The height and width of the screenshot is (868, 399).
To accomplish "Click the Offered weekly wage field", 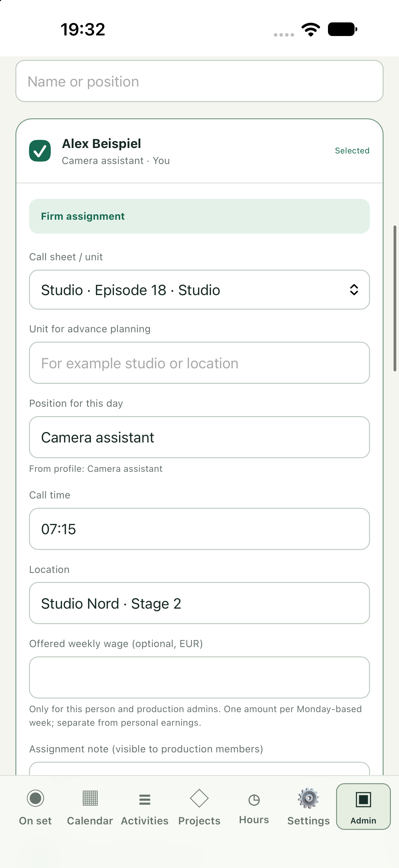I will pyautogui.click(x=199, y=677).
